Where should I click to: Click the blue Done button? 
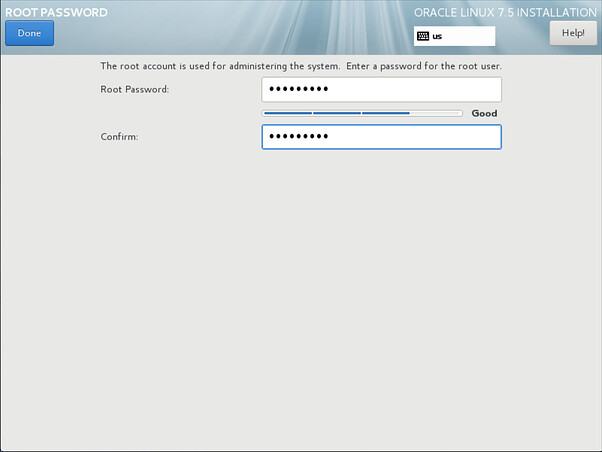point(30,33)
